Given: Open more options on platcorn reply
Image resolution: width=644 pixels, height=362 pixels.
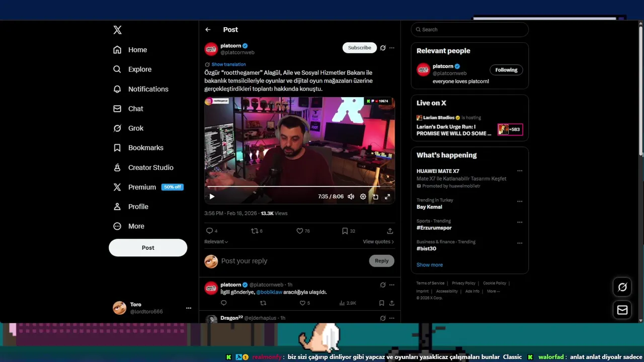Looking at the screenshot, I should pyautogui.click(x=392, y=285).
